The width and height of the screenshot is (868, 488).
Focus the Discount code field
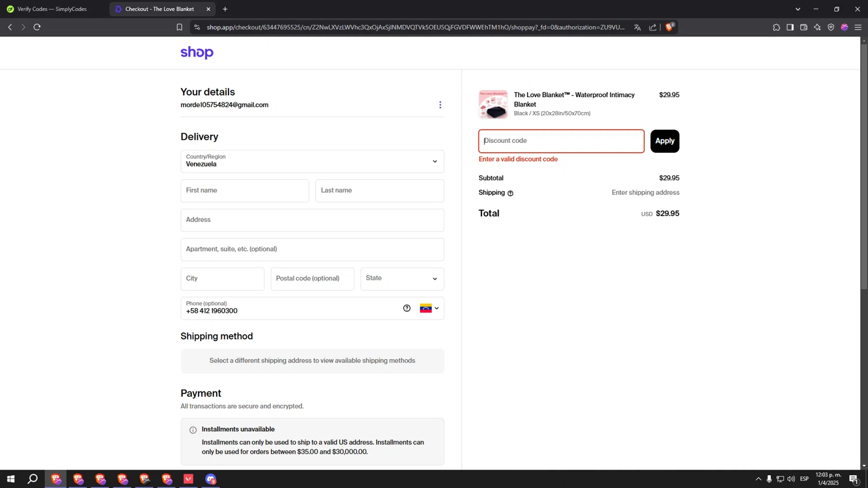coord(561,141)
